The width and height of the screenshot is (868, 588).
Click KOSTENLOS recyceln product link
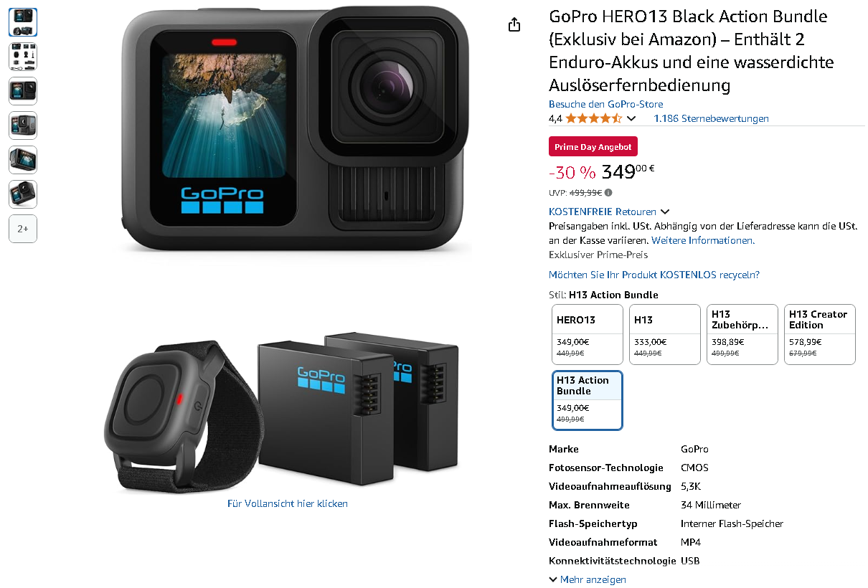(x=654, y=275)
